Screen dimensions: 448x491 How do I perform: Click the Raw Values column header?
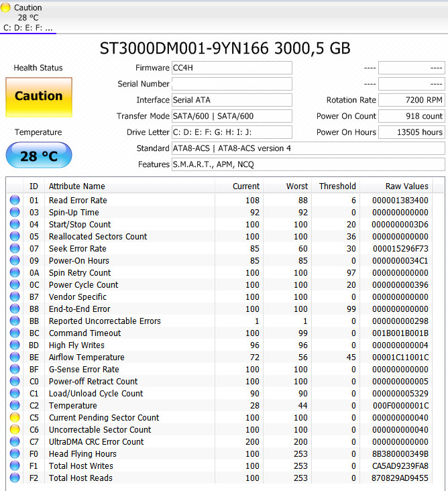tap(396, 186)
